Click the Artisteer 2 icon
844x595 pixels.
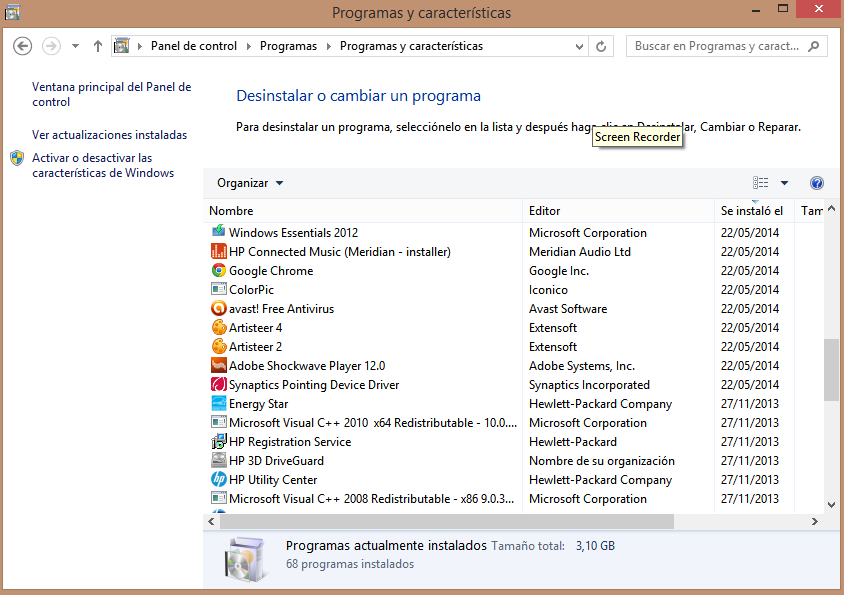pyautogui.click(x=219, y=346)
